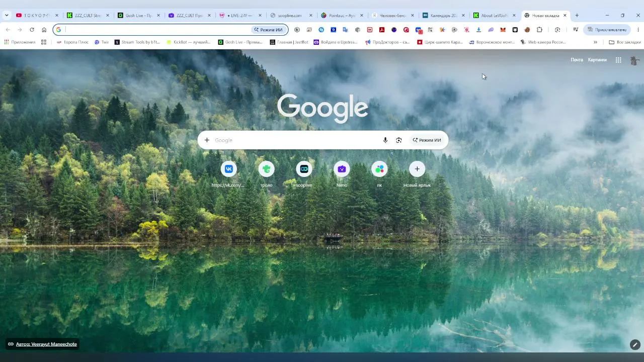
Task: Click the voice search microphone icon
Action: [385, 140]
